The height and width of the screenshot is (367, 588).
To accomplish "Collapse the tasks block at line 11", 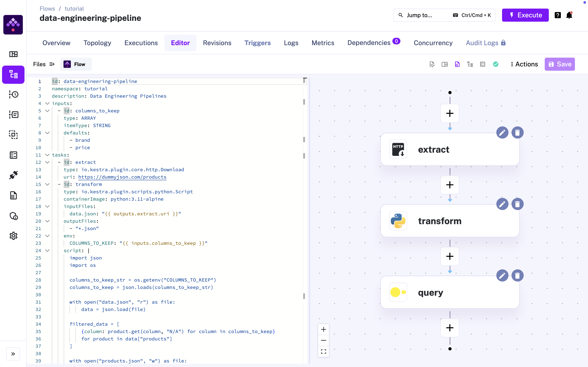I will coord(47,155).
